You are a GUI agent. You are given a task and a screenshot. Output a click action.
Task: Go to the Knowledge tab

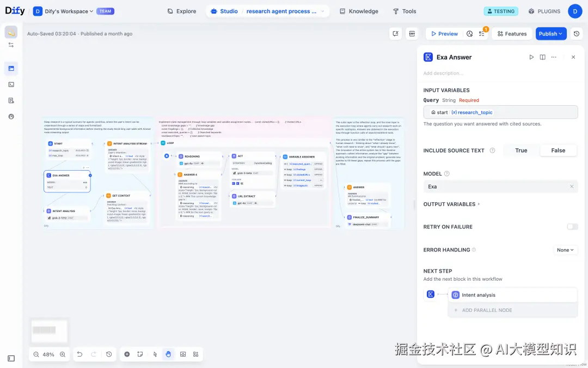pyautogui.click(x=359, y=11)
